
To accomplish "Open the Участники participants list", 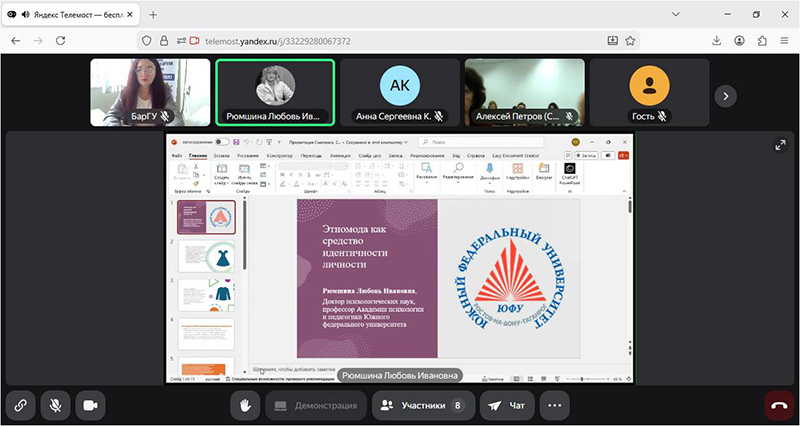I will click(x=421, y=405).
